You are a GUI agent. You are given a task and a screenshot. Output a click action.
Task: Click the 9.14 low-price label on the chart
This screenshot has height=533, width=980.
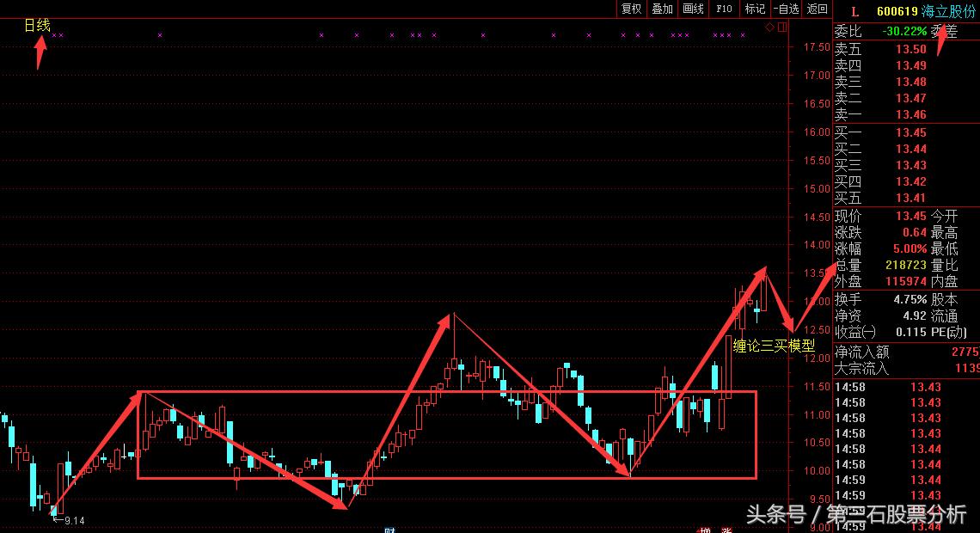point(73,520)
